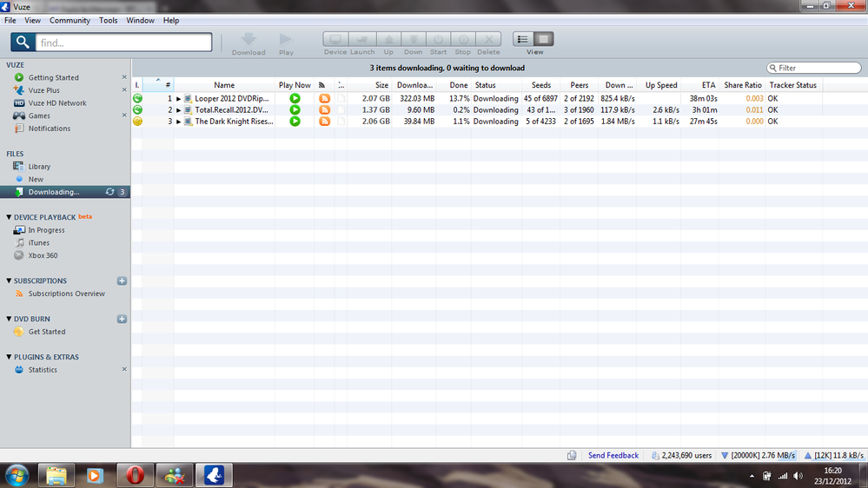This screenshot has width=868, height=488.
Task: Click the Stop toolbar button
Action: [463, 39]
